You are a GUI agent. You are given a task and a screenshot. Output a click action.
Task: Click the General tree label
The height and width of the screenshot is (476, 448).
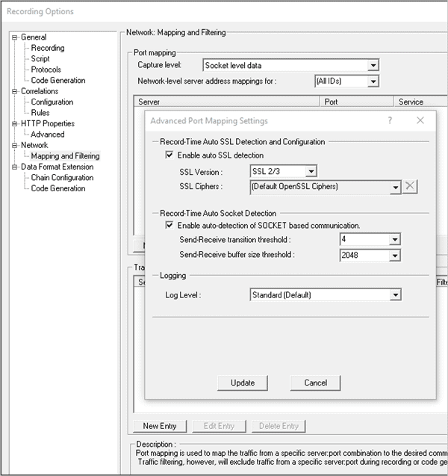tap(34, 37)
